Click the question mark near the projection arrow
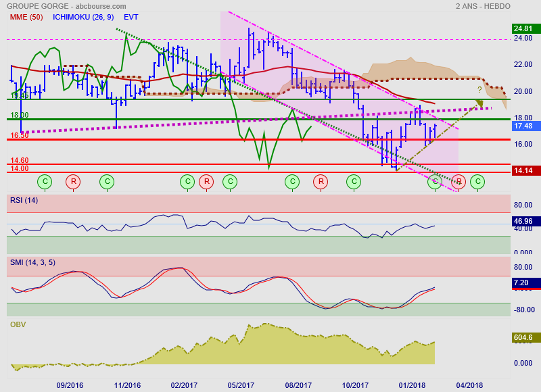The width and height of the screenshot is (541, 392). point(479,90)
